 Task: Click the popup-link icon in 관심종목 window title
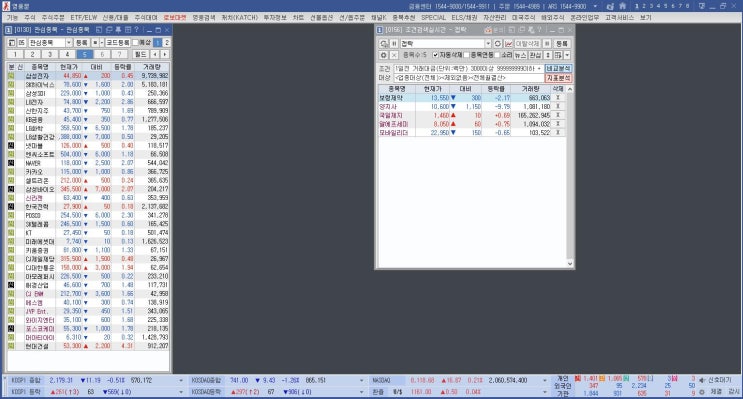[x=99, y=30]
